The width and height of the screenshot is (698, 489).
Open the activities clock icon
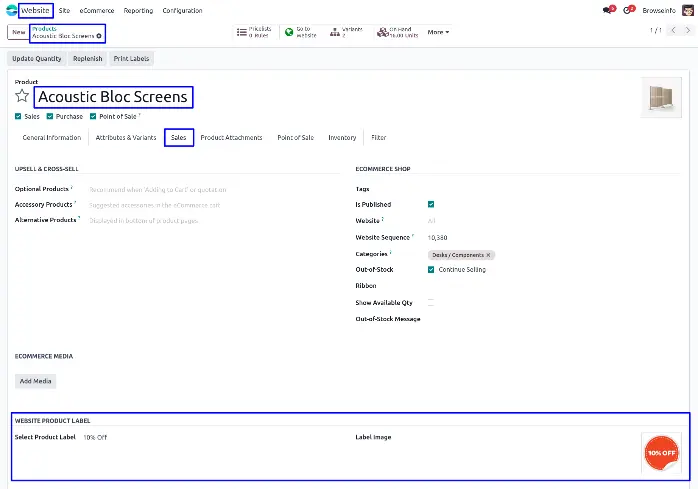pos(629,10)
